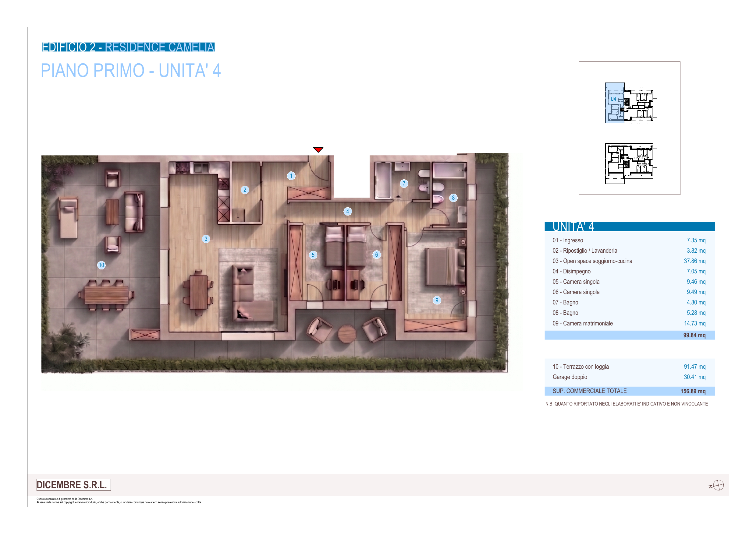Click the red entrance arrow above the plan
This screenshot has width=756, height=534.
(x=318, y=150)
